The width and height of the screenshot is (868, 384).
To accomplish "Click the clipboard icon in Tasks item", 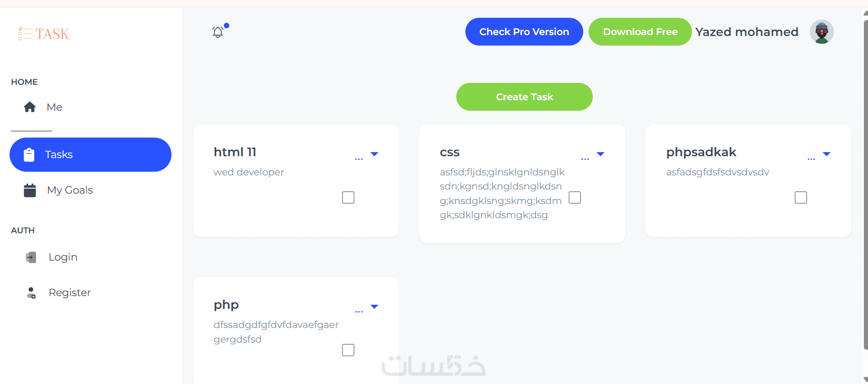I will point(29,155).
